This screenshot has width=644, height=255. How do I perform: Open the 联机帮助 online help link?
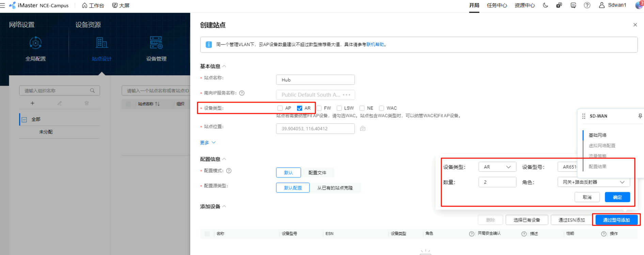click(375, 45)
